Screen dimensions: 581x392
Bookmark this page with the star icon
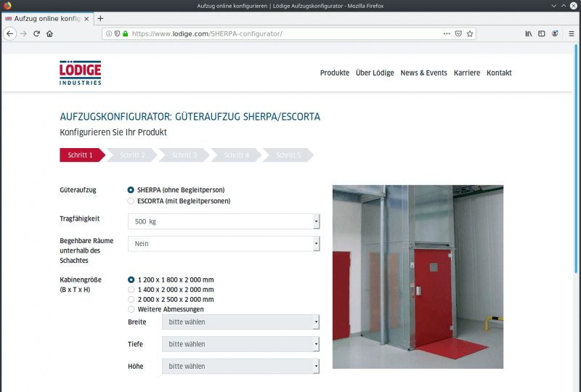tap(470, 33)
